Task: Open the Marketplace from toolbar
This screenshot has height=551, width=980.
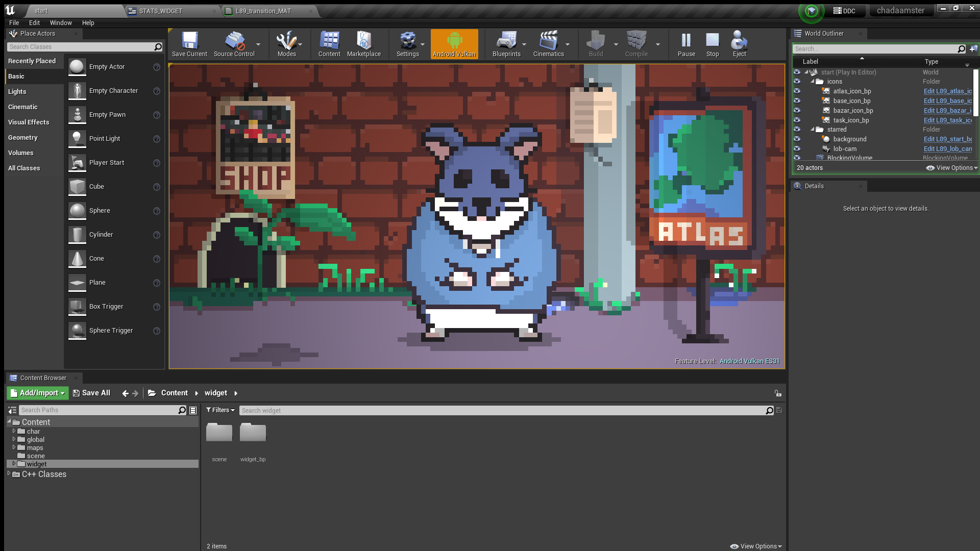Action: [363, 44]
